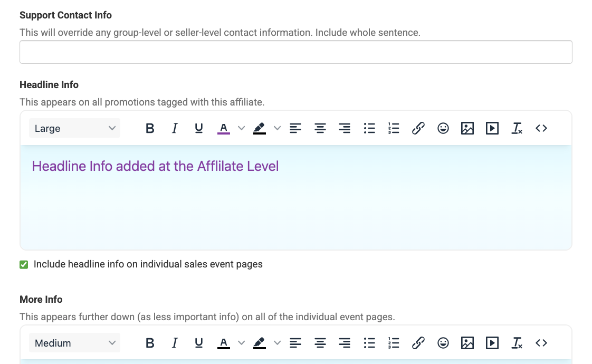This screenshot has height=364, width=592.
Task: Expand text color options in Headline toolbar
Action: click(x=241, y=128)
